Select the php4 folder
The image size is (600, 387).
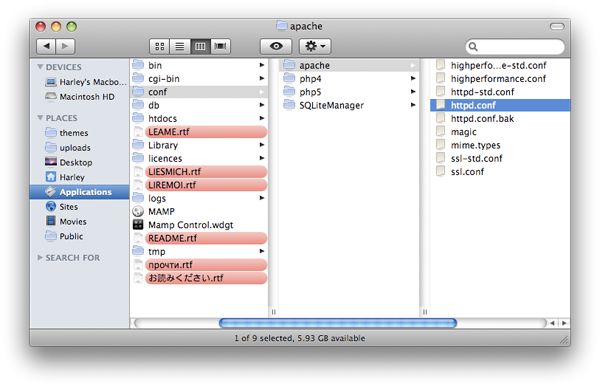pos(349,79)
